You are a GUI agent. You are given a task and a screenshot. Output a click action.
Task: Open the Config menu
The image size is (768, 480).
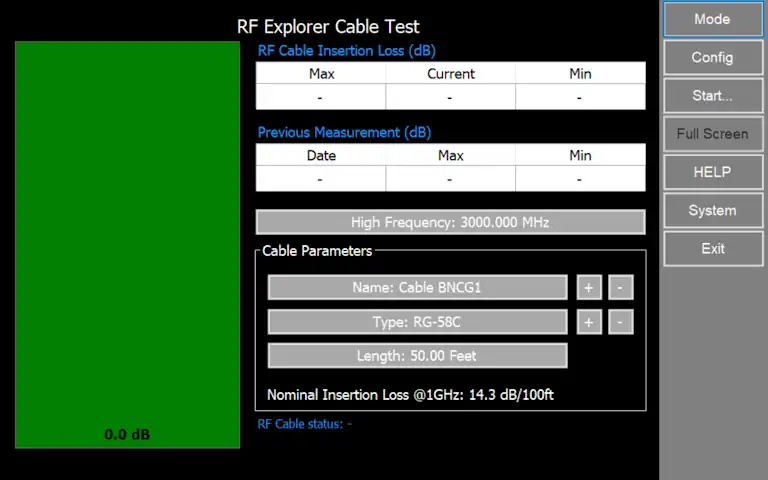712,57
